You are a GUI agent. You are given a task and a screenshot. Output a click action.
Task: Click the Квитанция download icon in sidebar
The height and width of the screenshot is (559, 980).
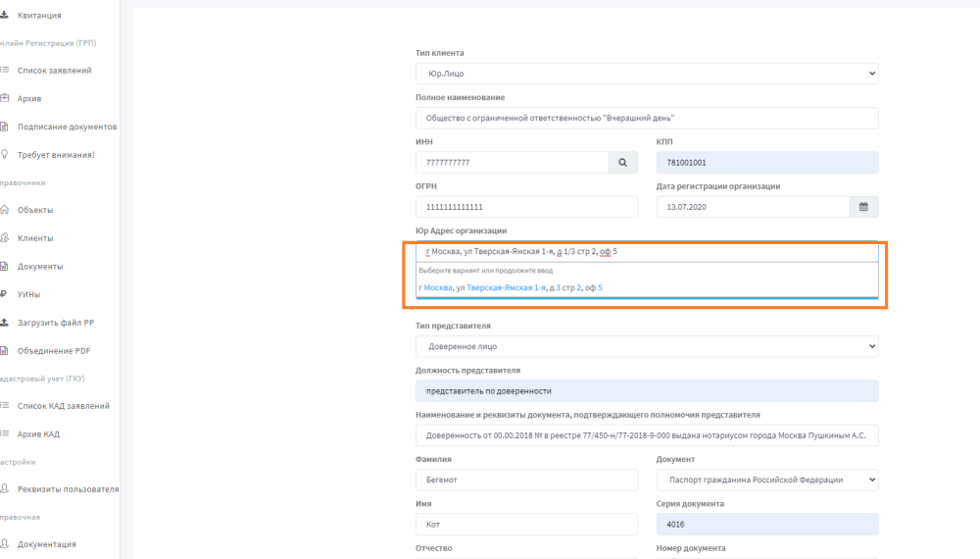click(x=4, y=15)
